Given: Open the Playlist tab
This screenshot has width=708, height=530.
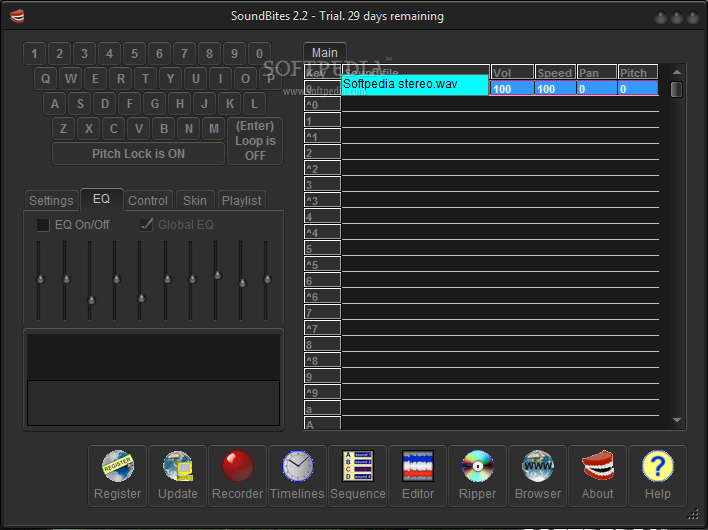Looking at the screenshot, I should 242,200.
